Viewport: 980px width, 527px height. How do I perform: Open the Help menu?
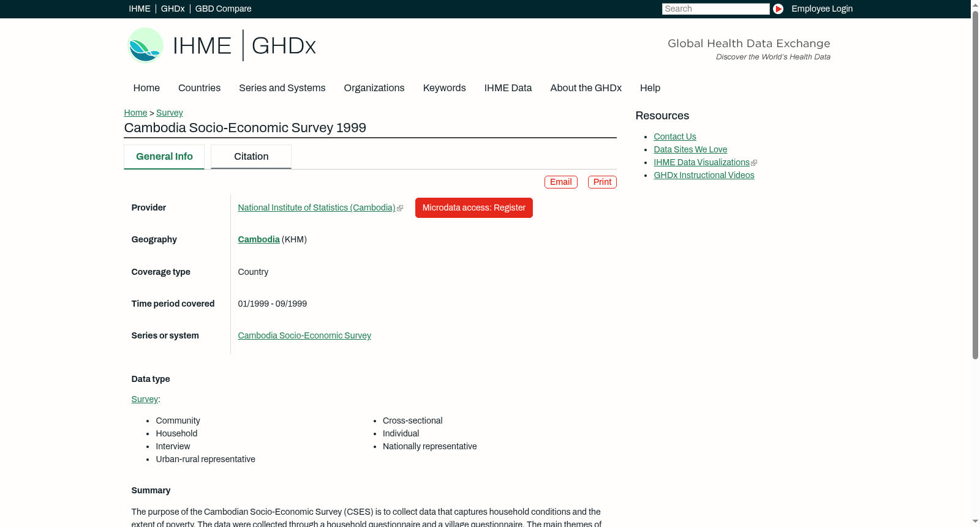click(x=650, y=88)
